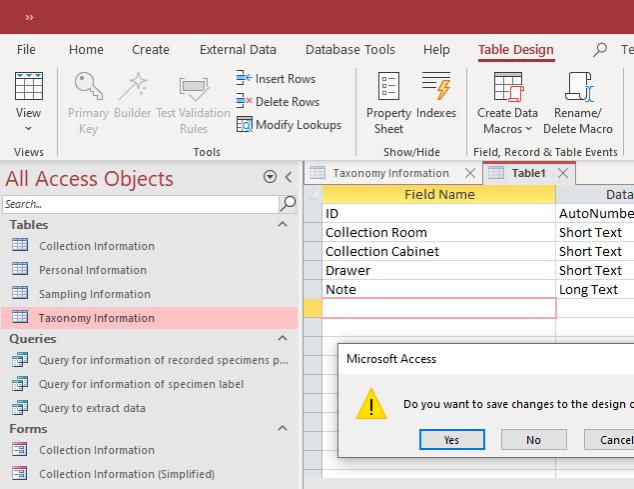The height and width of the screenshot is (489, 634).
Task: Select the Collection Cabinet field cell
Action: point(439,251)
